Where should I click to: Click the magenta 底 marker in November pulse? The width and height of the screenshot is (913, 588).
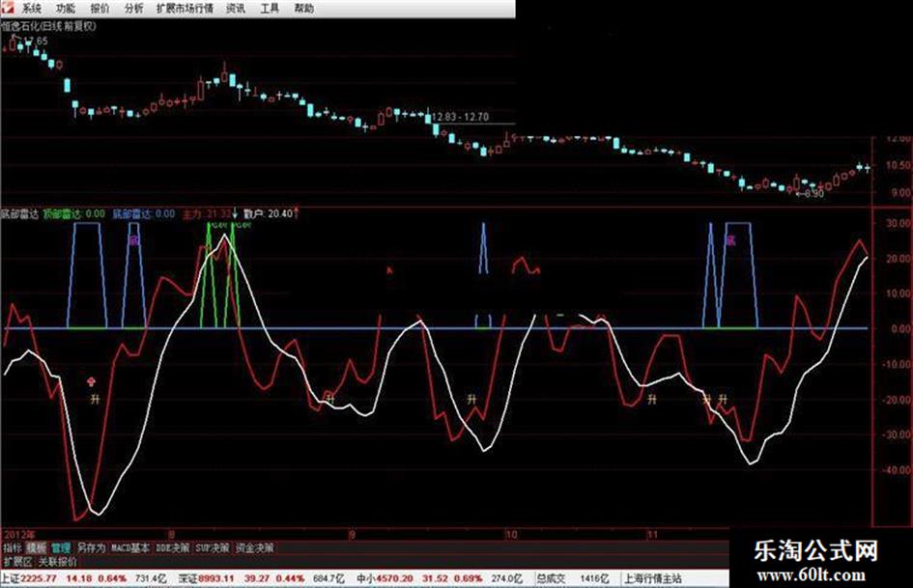click(x=730, y=239)
